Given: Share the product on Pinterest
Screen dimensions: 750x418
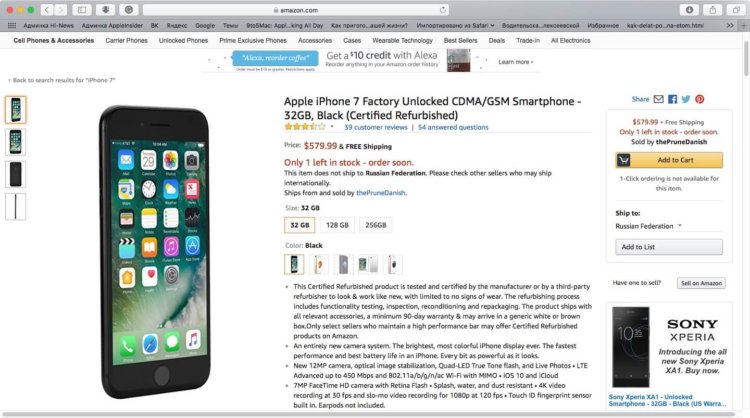Looking at the screenshot, I should pyautogui.click(x=700, y=99).
